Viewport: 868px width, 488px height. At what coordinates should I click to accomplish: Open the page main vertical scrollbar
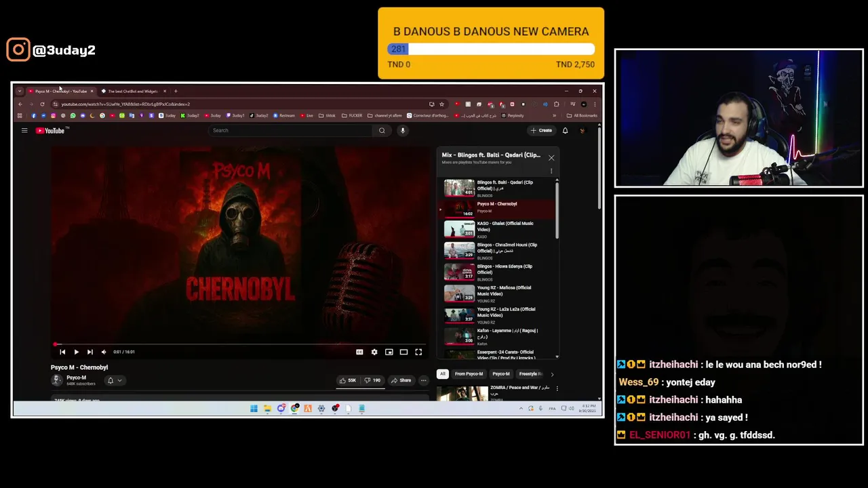tap(599, 169)
